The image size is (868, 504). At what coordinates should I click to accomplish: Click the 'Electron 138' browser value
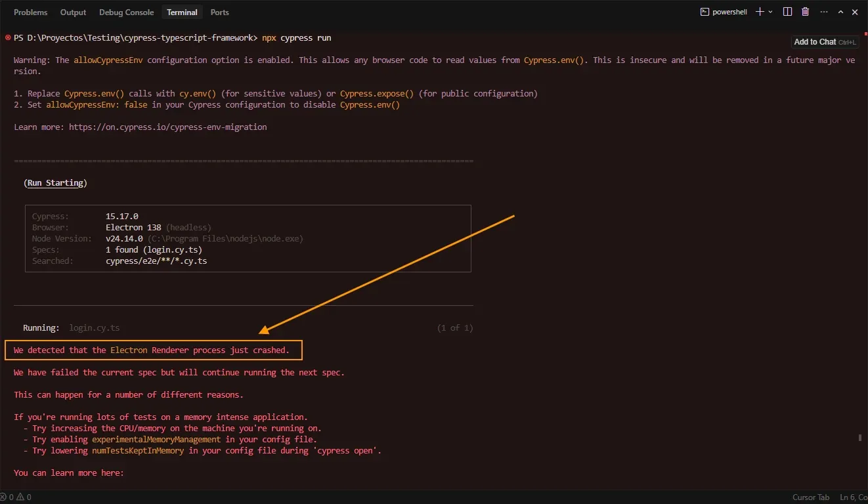[x=133, y=228]
